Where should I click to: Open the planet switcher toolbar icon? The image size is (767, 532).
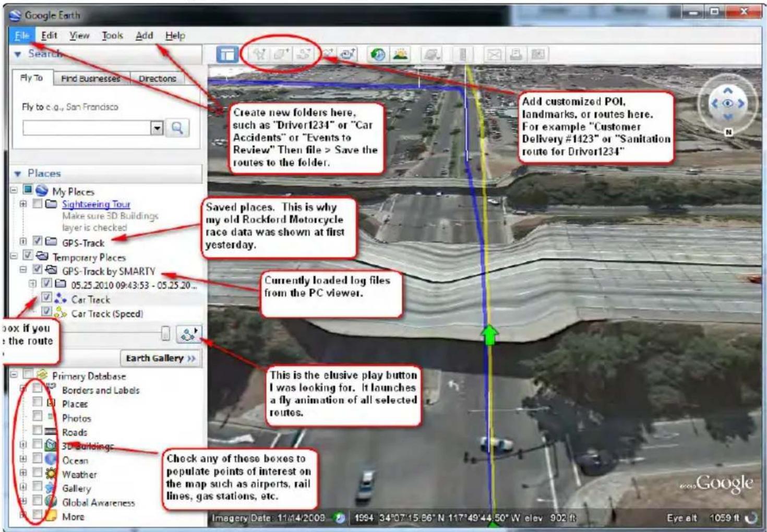[x=432, y=54]
